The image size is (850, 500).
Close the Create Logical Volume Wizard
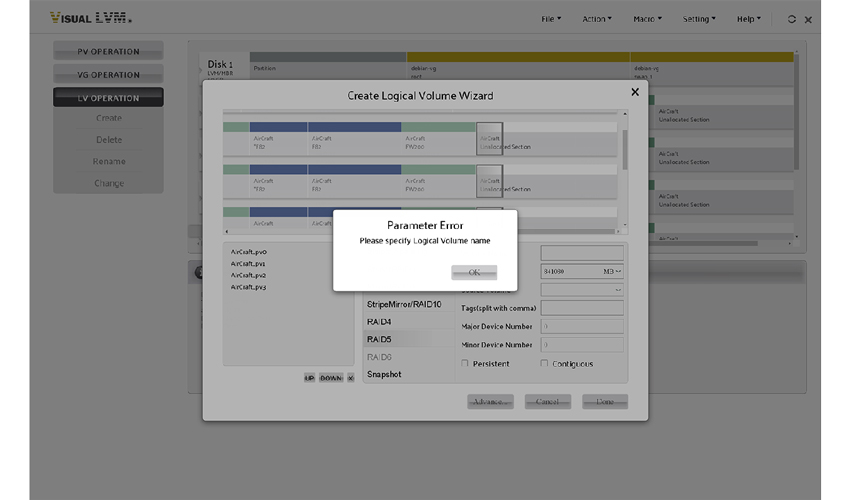[634, 92]
